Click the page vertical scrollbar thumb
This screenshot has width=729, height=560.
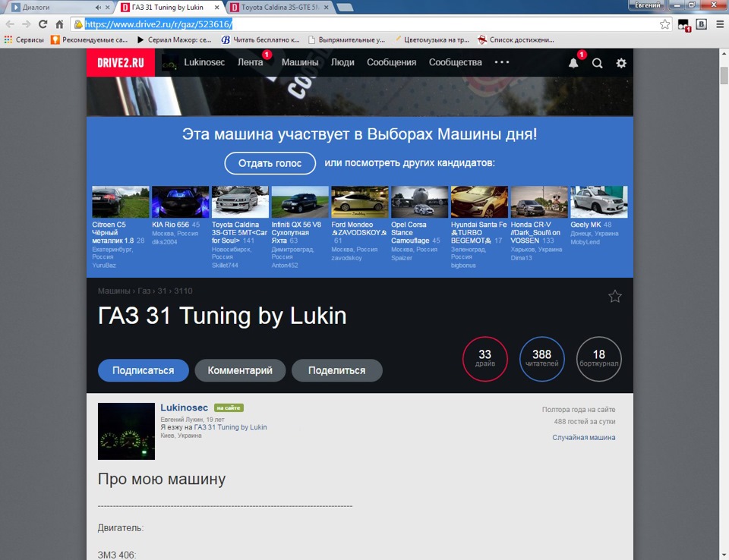click(724, 75)
